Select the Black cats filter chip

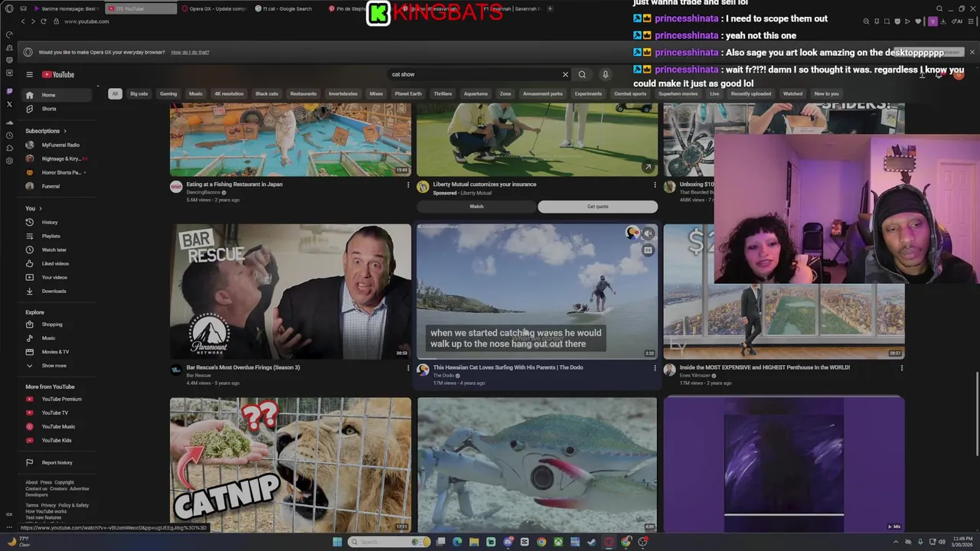(266, 93)
